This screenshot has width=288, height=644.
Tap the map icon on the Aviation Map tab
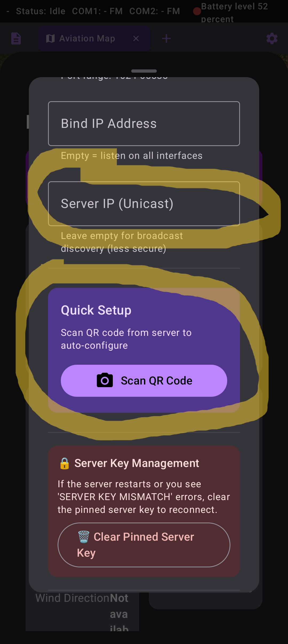pyautogui.click(x=50, y=38)
